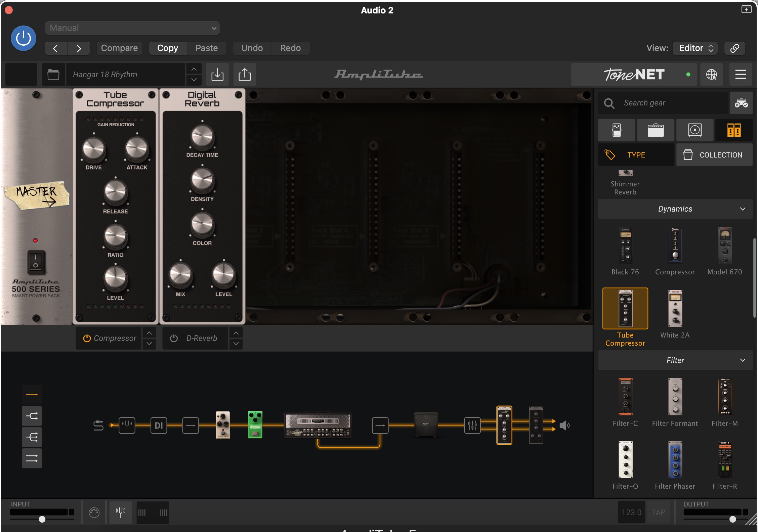Click the TAP tempo button
758x532 pixels.
(659, 512)
